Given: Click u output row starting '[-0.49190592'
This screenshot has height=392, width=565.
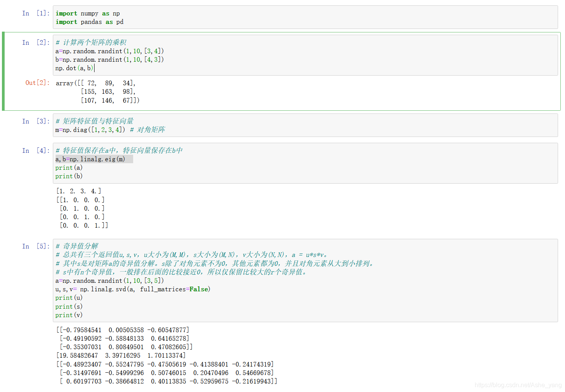Looking at the screenshot, I should (x=124, y=339).
